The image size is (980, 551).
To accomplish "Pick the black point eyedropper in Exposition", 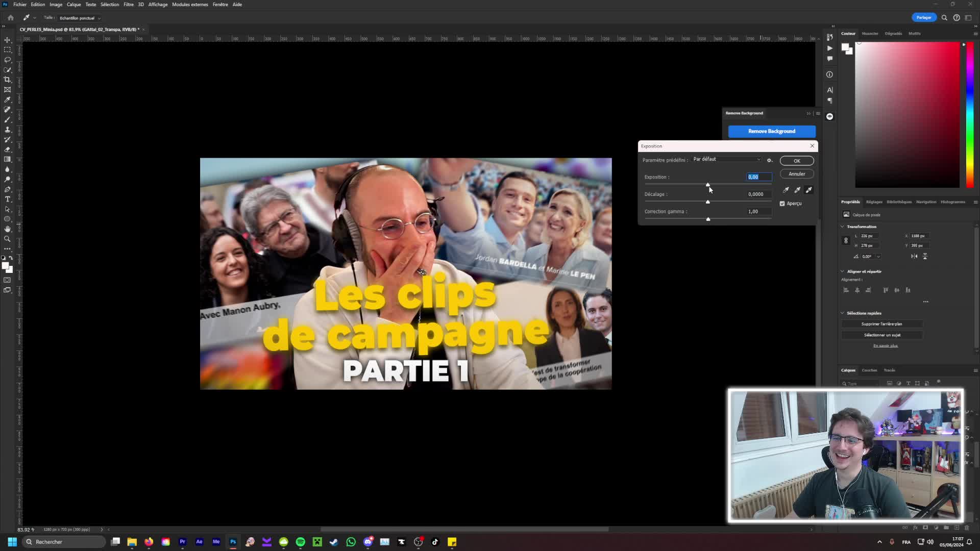I will (x=786, y=190).
